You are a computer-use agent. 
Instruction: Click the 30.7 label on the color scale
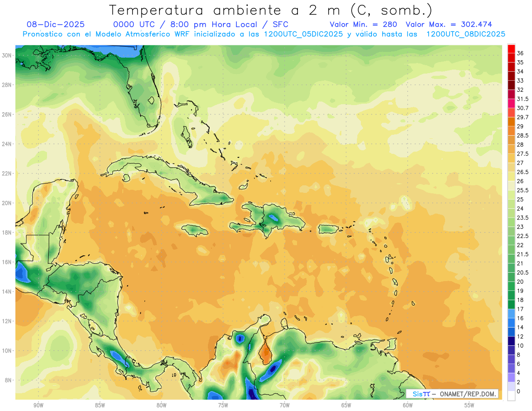tap(522, 108)
